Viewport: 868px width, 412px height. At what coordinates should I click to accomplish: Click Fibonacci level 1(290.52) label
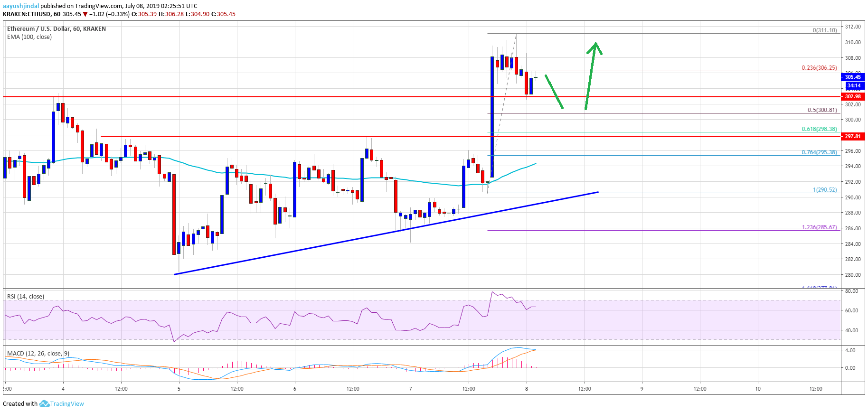click(x=825, y=190)
